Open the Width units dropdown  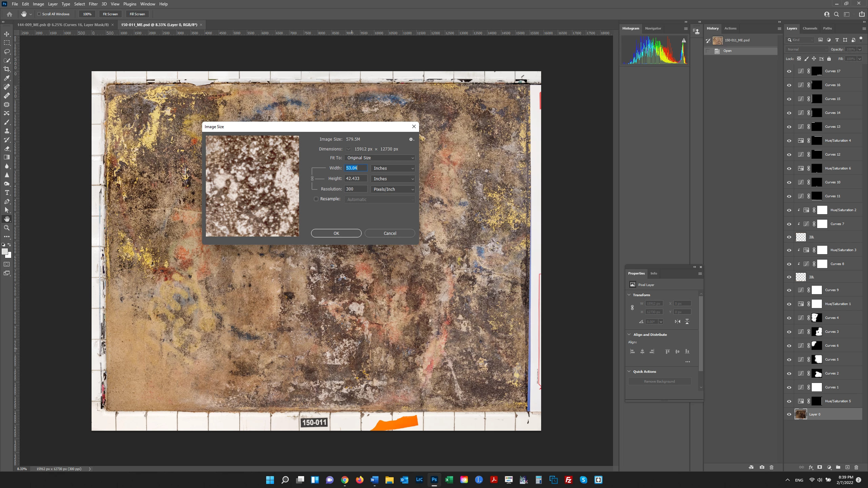pyautogui.click(x=393, y=168)
